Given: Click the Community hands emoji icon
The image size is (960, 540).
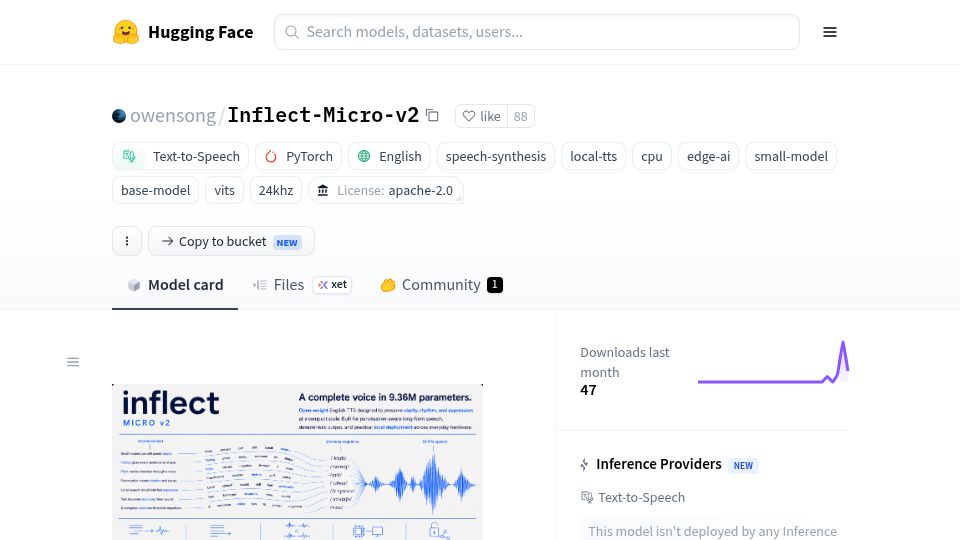Looking at the screenshot, I should point(388,285).
